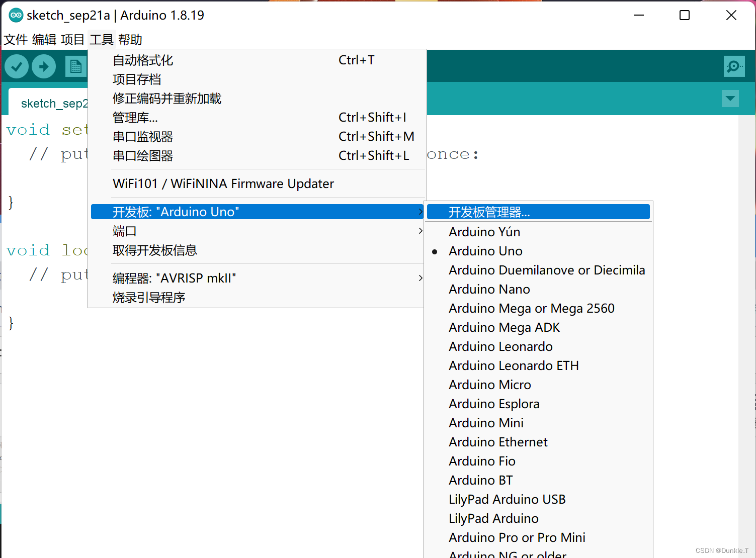Expand the 端口 submenu
This screenshot has height=558, width=756.
(x=258, y=231)
